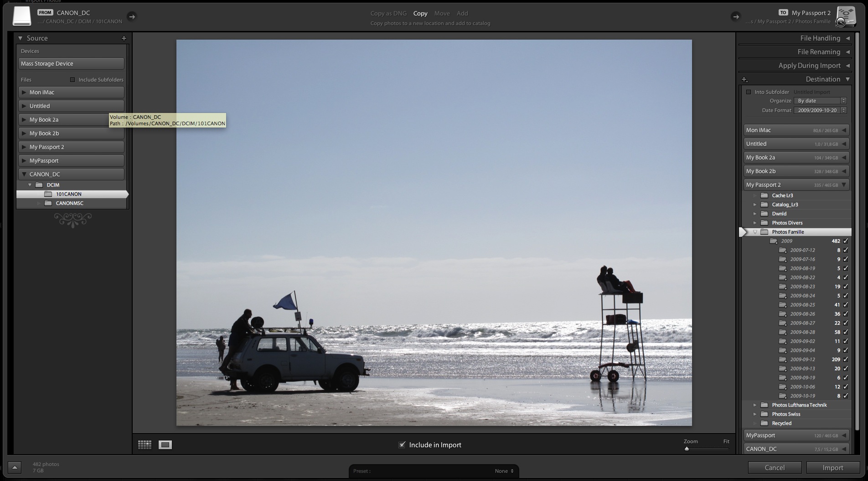
Task: Select Copy import mode
Action: [420, 13]
